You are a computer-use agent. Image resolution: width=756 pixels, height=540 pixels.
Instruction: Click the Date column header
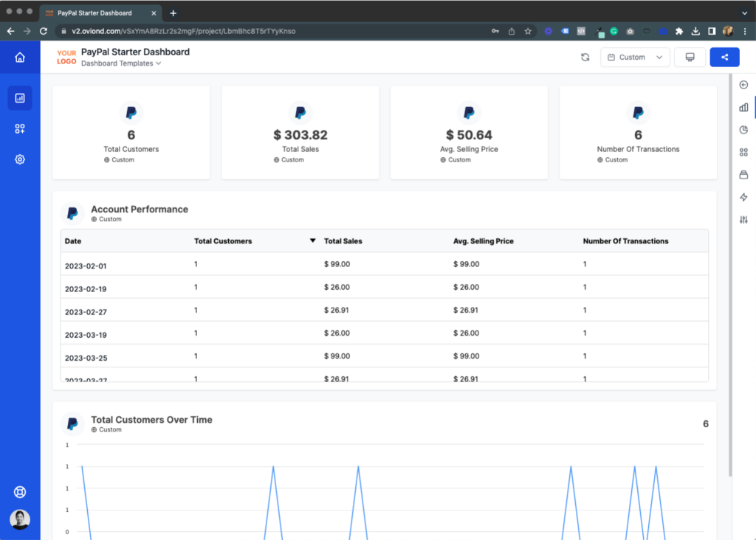(x=73, y=240)
